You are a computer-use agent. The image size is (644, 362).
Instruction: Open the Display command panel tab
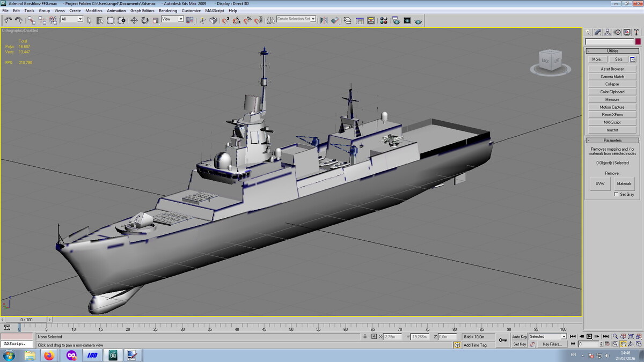(626, 32)
